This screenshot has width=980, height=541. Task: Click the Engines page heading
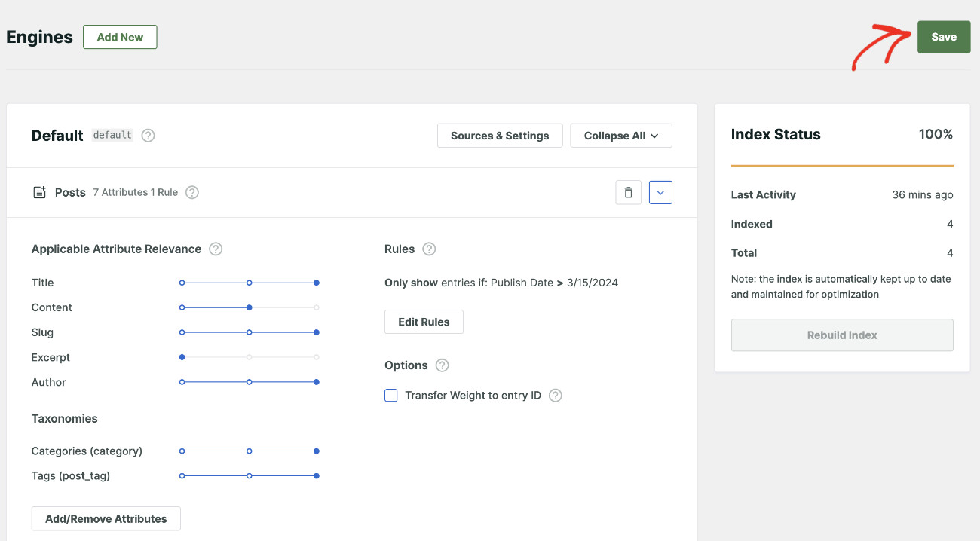(x=39, y=37)
